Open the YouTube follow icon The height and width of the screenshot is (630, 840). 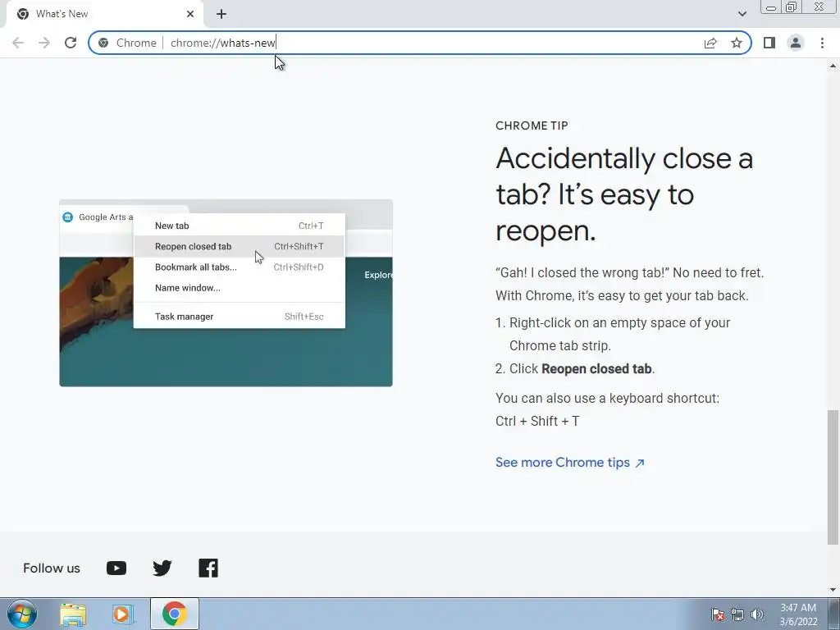click(x=116, y=568)
